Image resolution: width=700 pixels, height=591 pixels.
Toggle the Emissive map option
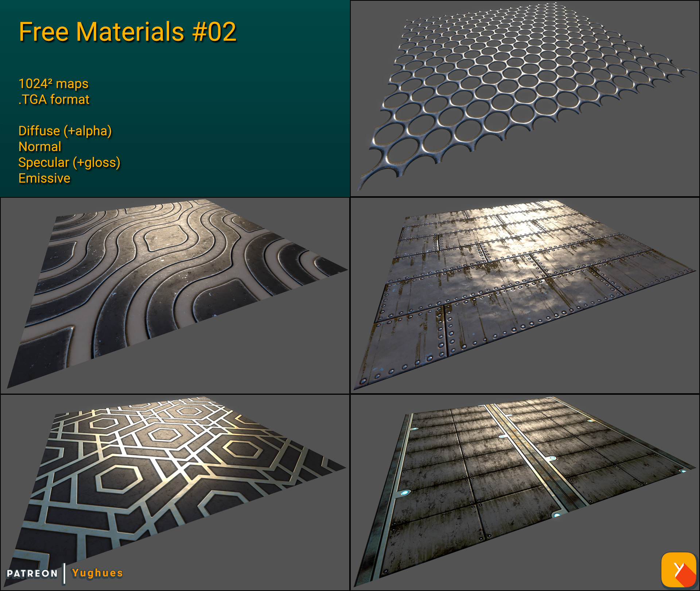coord(44,178)
